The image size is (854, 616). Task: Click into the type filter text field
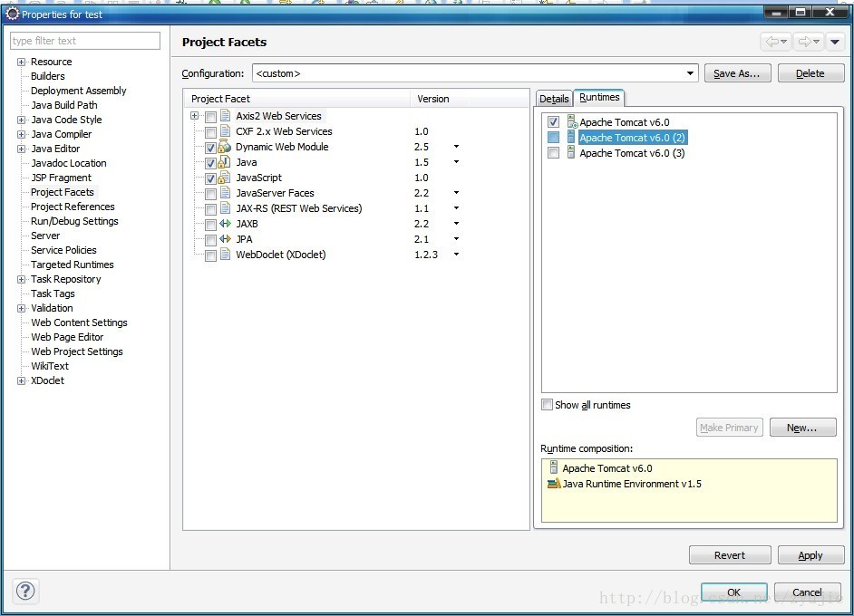pos(85,41)
